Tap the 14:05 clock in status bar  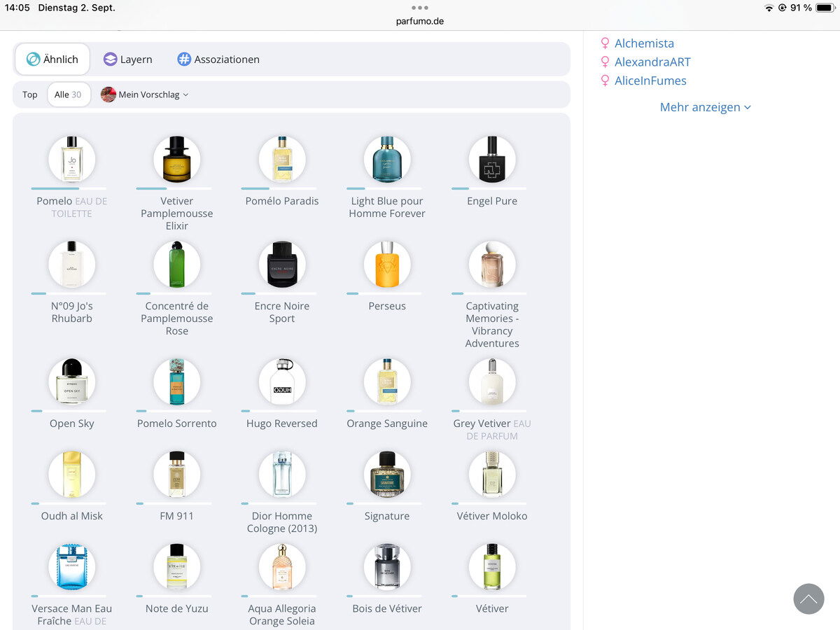17,8
